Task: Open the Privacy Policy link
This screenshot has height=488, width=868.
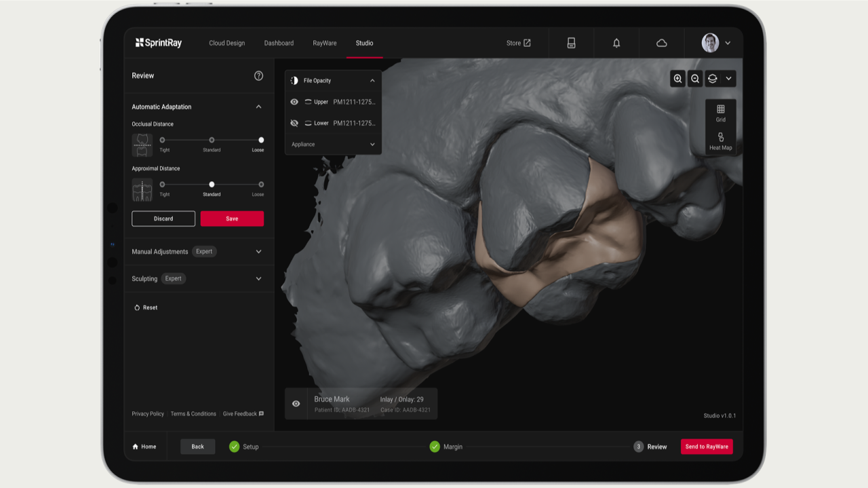Action: click(x=148, y=414)
